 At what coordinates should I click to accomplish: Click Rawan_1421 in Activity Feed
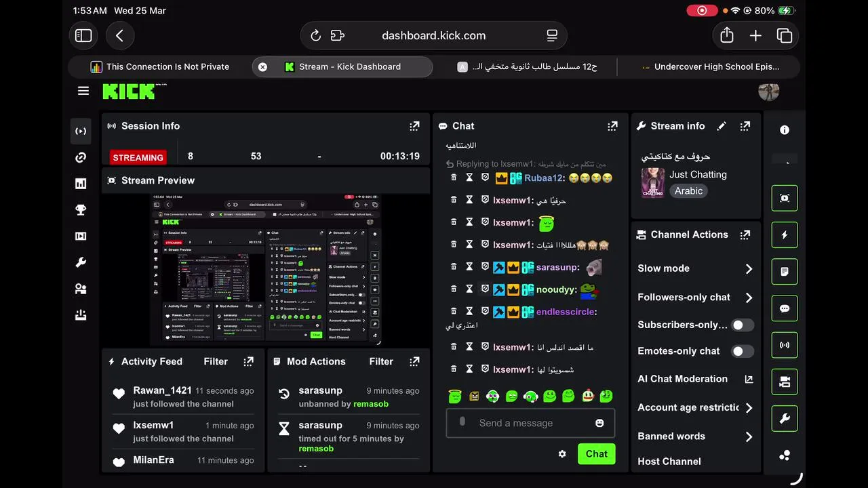162,390
